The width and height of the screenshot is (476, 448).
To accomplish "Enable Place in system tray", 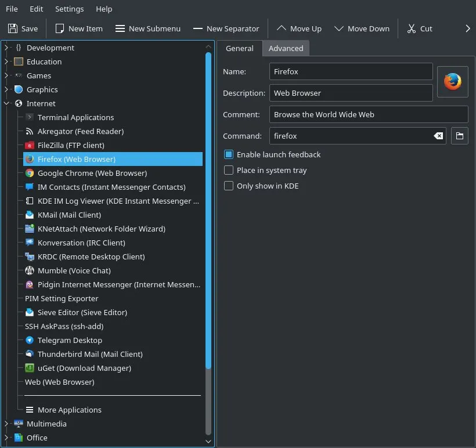I will pos(228,170).
